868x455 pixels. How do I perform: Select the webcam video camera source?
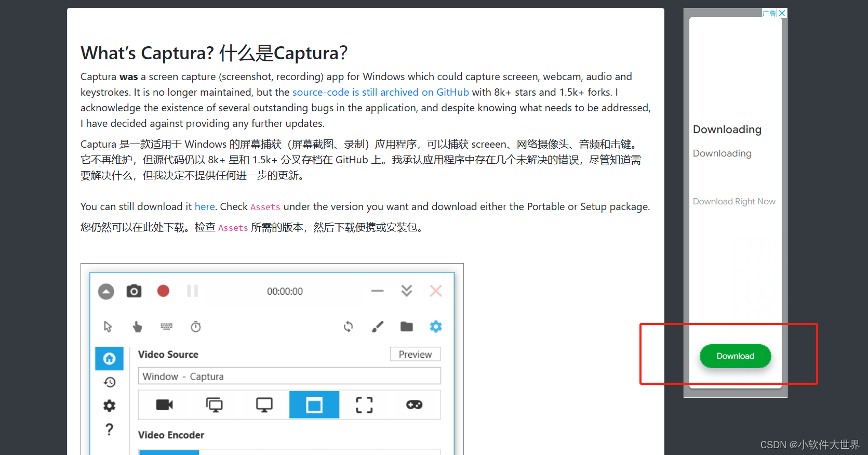tap(165, 405)
